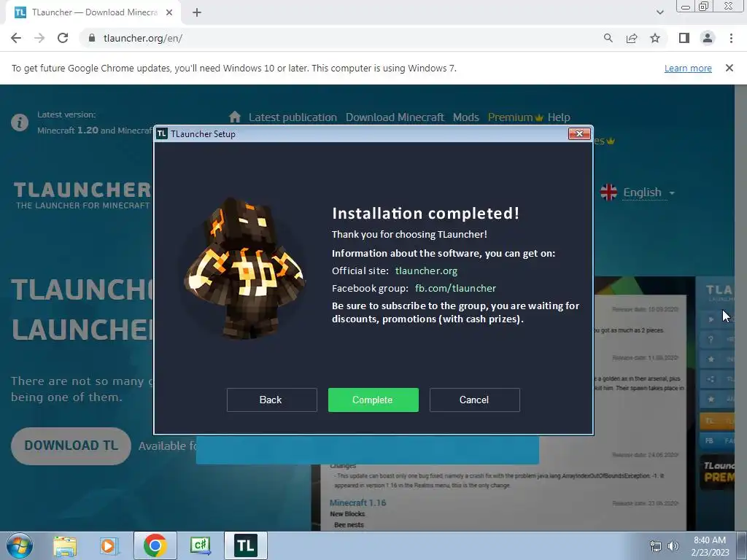Open the C# application on taskbar

[200, 545]
